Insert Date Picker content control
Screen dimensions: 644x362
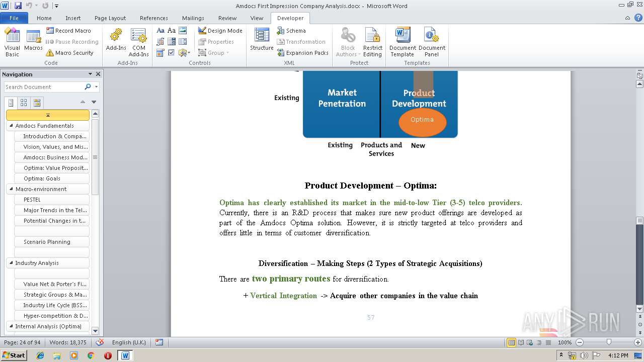[160, 53]
